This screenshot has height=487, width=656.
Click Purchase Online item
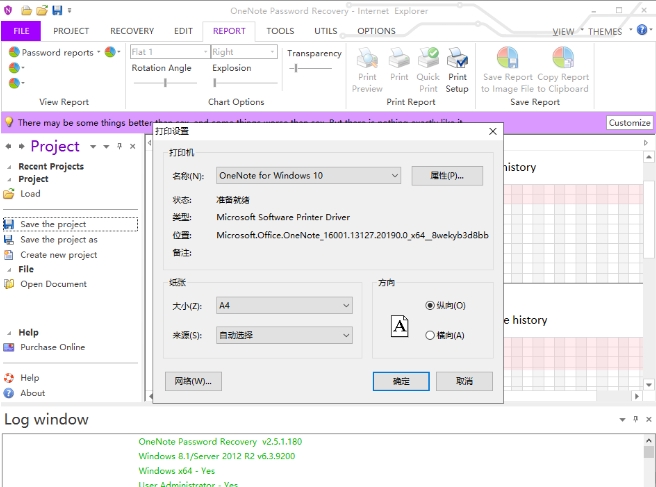44,347
